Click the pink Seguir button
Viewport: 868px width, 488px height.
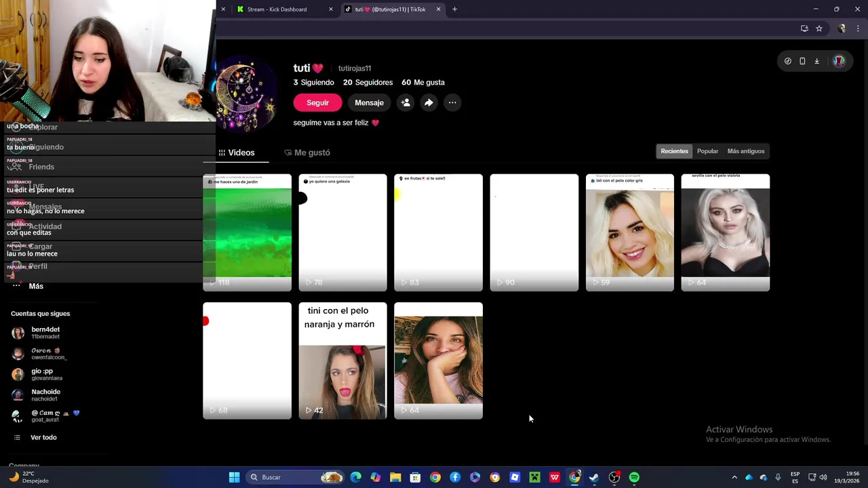(x=317, y=102)
